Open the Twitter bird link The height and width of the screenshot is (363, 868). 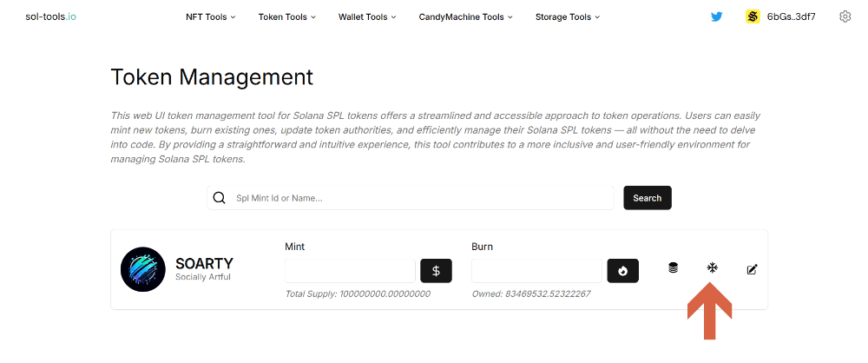click(x=716, y=16)
